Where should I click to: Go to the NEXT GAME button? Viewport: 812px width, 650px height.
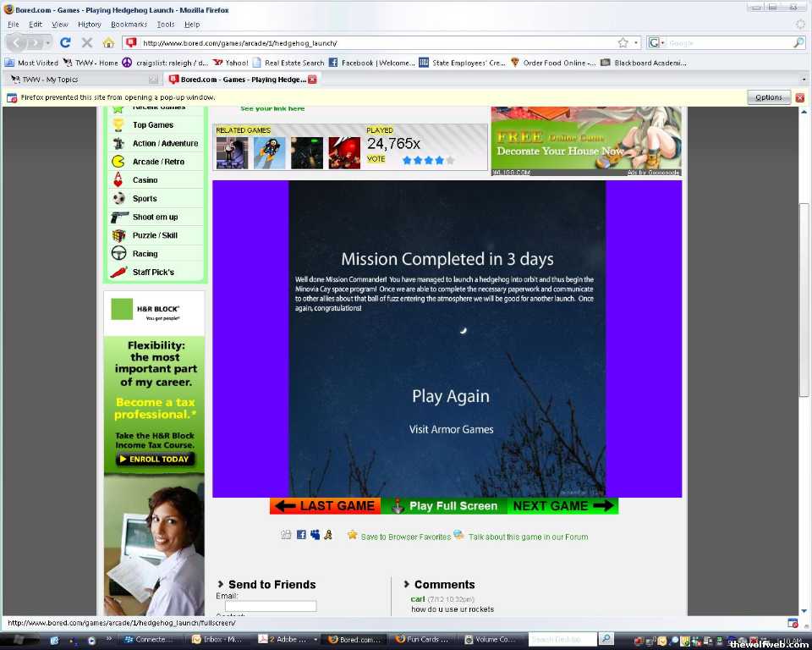point(562,506)
